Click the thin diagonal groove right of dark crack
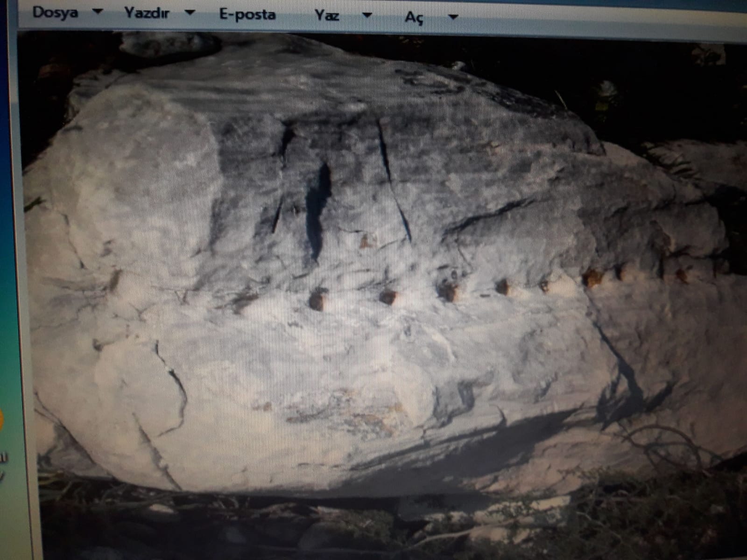 pyautogui.click(x=395, y=182)
